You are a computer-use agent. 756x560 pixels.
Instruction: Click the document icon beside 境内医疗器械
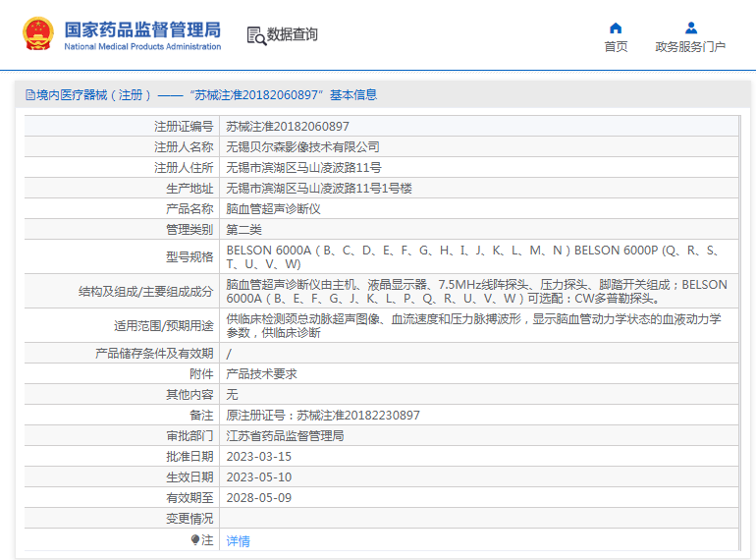tap(30, 95)
